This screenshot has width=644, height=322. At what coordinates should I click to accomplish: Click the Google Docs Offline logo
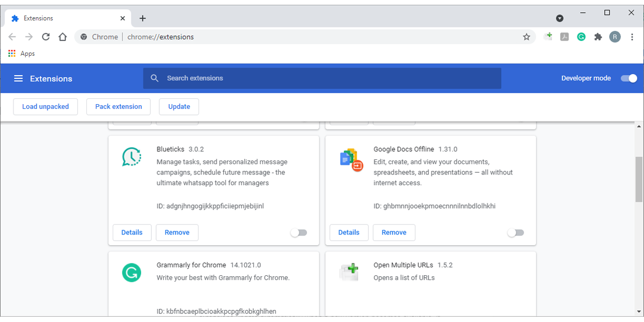coord(352,159)
